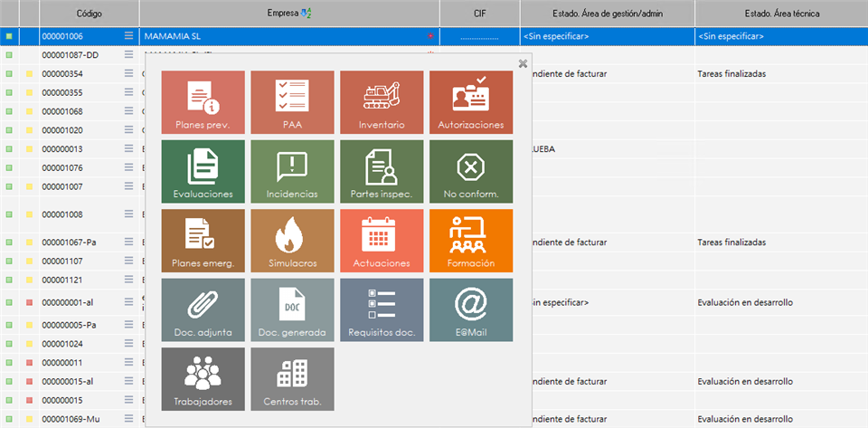
Task: Open the row menu for code 000001087-DD
Action: (x=129, y=55)
